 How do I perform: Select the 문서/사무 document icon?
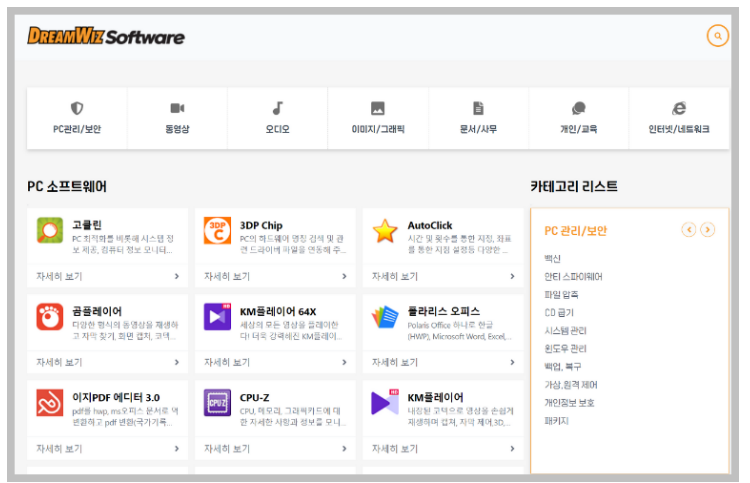pos(478,109)
